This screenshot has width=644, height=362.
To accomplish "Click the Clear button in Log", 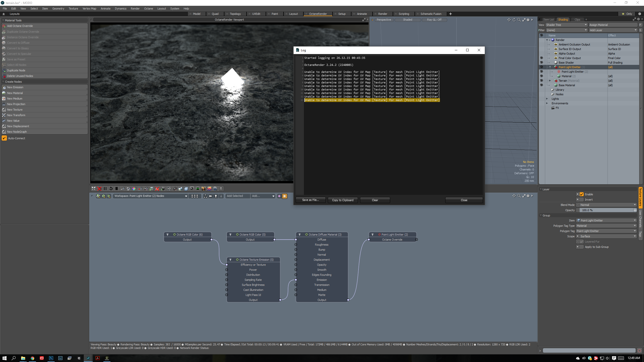I will [375, 200].
